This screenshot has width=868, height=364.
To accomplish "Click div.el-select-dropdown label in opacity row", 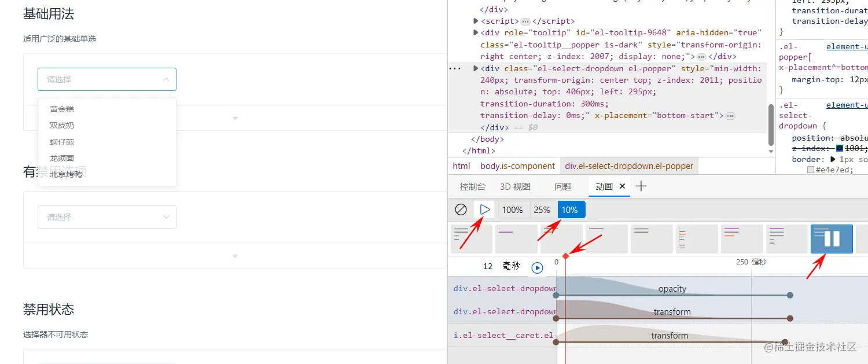I will pyautogui.click(x=505, y=288).
